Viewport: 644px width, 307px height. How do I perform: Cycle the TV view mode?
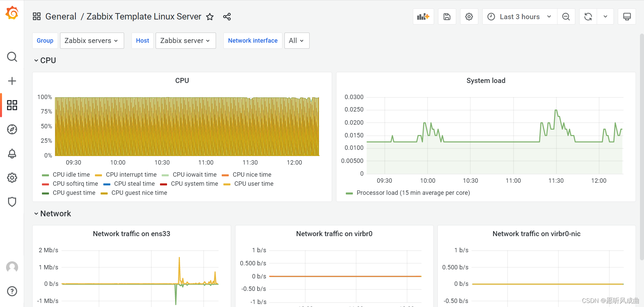[x=627, y=16]
